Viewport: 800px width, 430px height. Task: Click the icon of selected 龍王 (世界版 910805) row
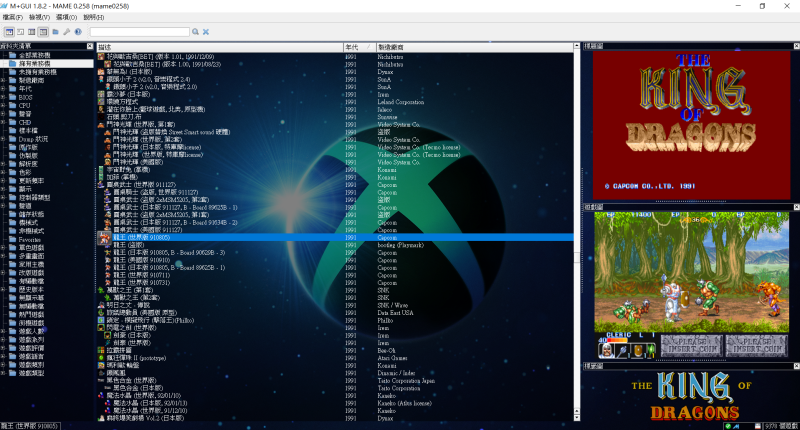point(104,237)
